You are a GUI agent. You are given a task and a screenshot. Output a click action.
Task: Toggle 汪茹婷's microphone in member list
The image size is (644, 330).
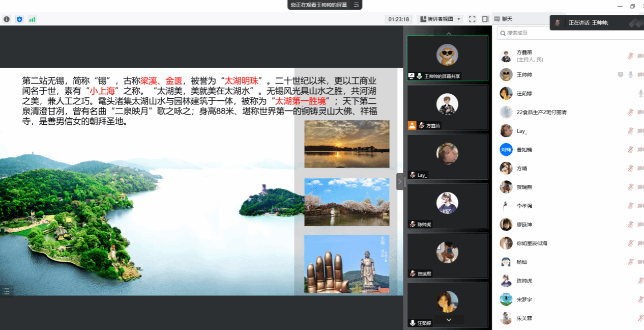pos(640,94)
